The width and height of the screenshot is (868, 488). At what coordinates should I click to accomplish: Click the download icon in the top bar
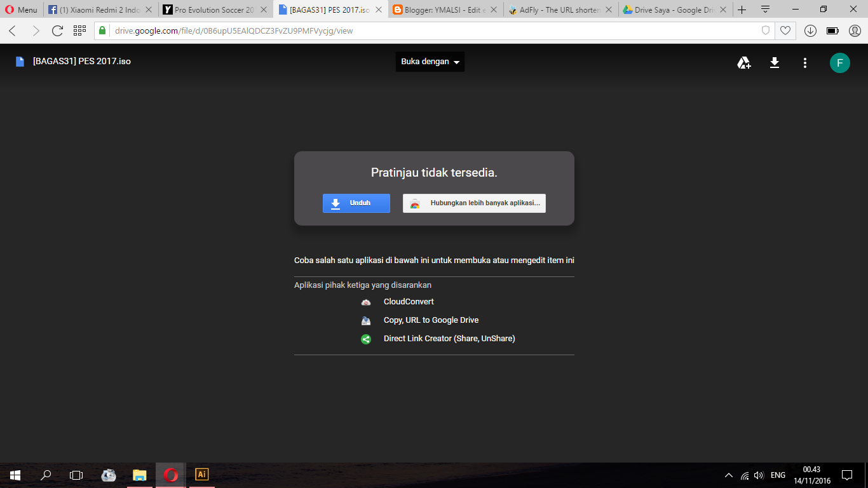tap(775, 62)
